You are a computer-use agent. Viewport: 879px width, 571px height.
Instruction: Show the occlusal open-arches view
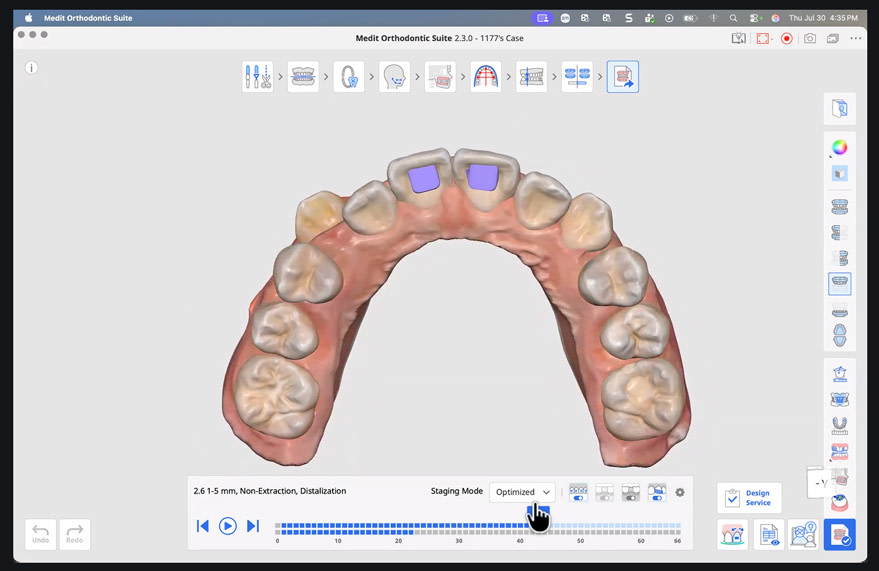pyautogui.click(x=839, y=336)
